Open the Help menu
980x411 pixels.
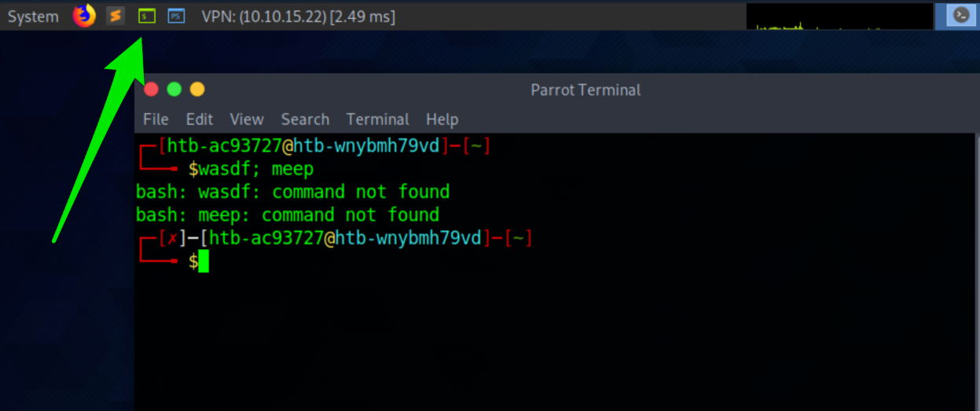pos(442,119)
